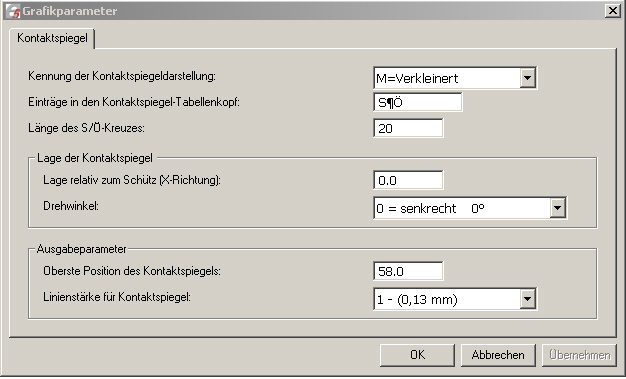Image resolution: width=626 pixels, height=379 pixels.
Task: Expand the Kennung der Kontaktspiegeldarstellung dropdown arrow
Action: tap(527, 78)
